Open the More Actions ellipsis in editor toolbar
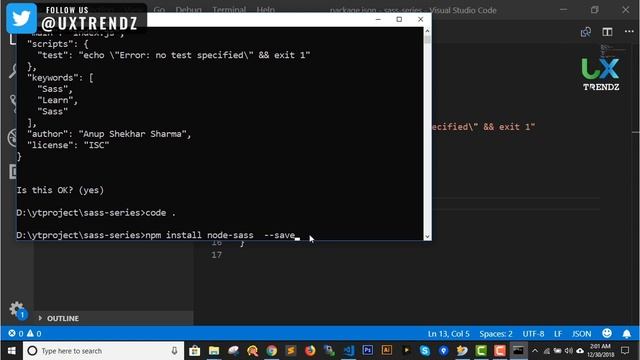This screenshot has width=640, height=360. (x=629, y=32)
